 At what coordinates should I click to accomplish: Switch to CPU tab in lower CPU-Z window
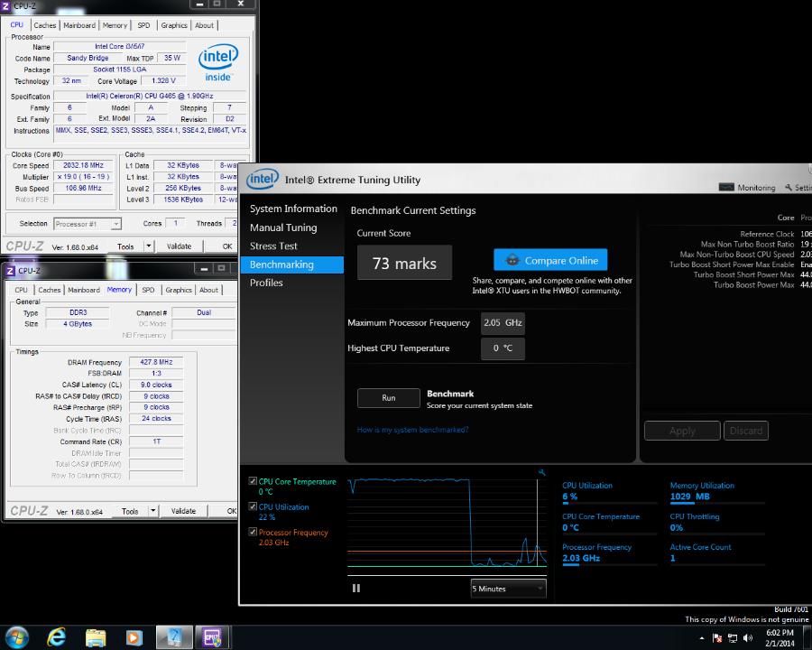point(22,291)
